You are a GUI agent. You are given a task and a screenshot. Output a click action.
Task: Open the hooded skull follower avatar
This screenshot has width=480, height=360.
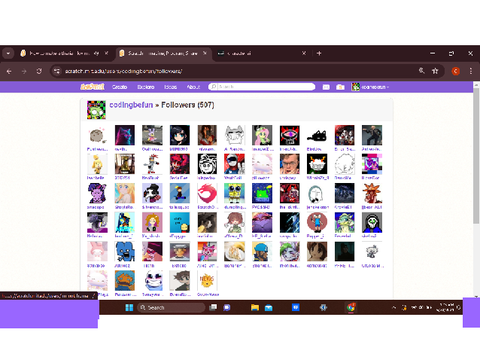pyautogui.click(x=372, y=222)
